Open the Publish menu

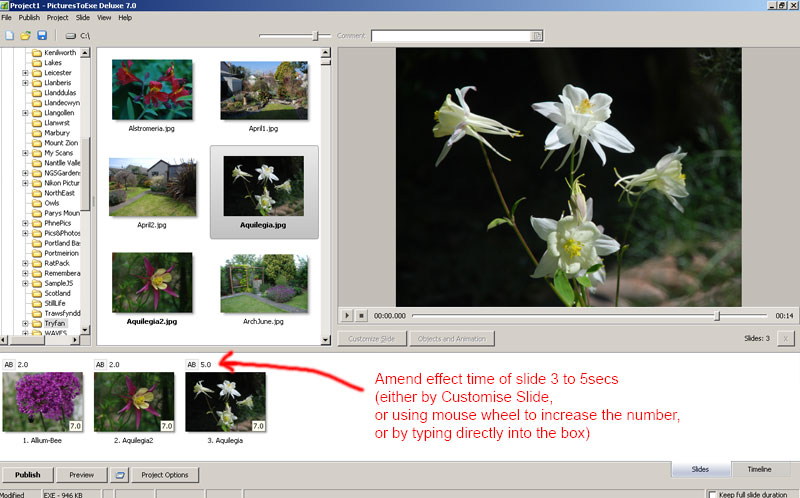coord(29,18)
